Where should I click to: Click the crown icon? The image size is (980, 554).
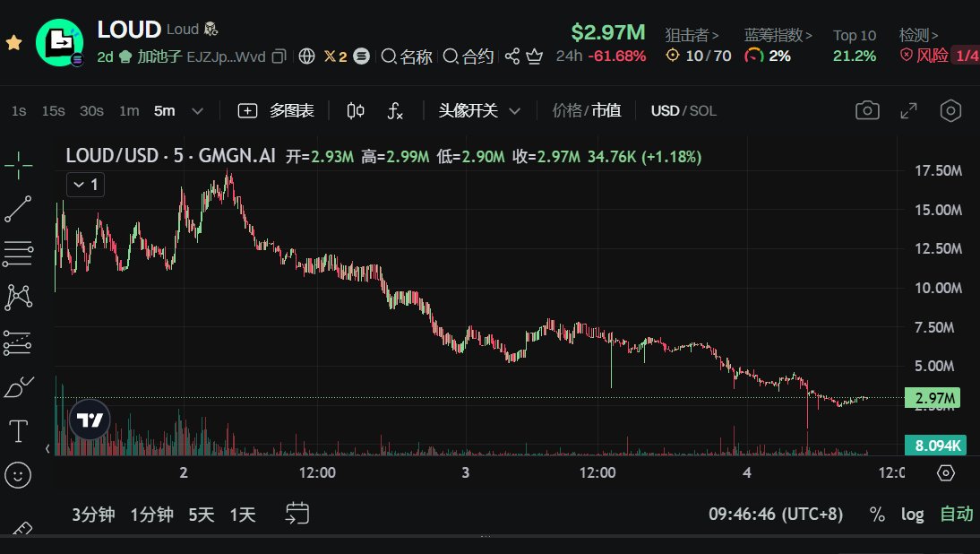coord(535,56)
